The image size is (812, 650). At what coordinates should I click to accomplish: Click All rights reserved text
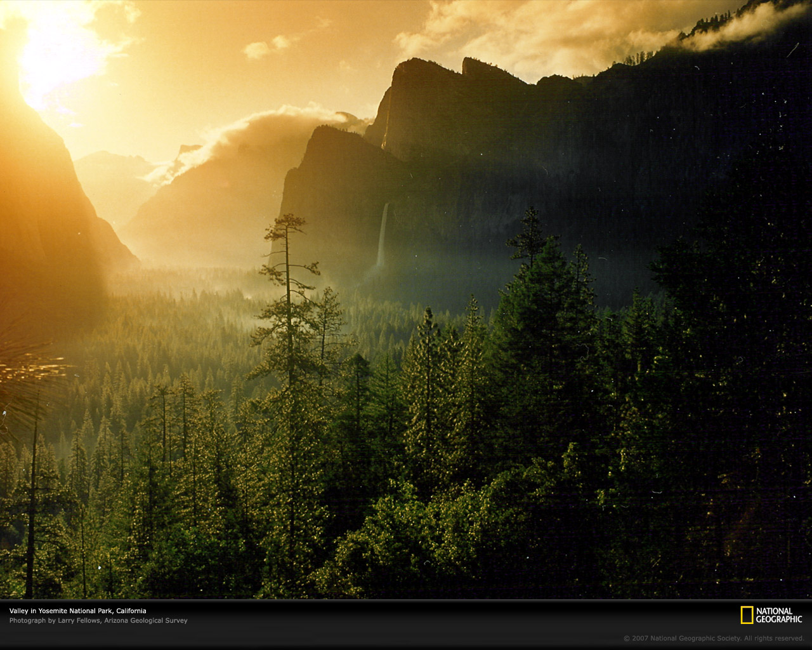click(x=774, y=639)
